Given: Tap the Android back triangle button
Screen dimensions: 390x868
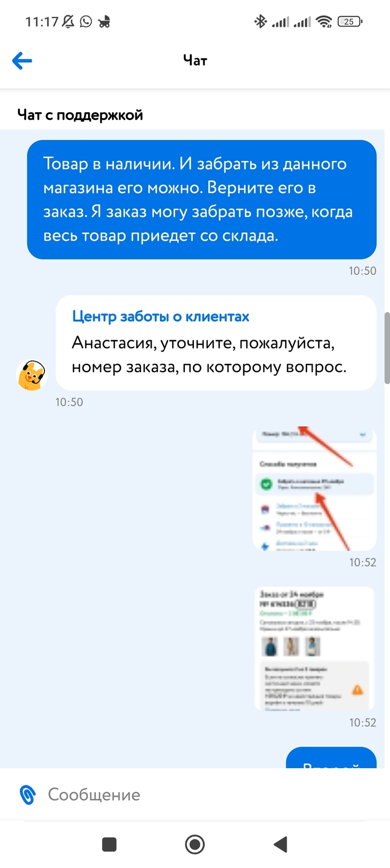Looking at the screenshot, I should pos(280,844).
